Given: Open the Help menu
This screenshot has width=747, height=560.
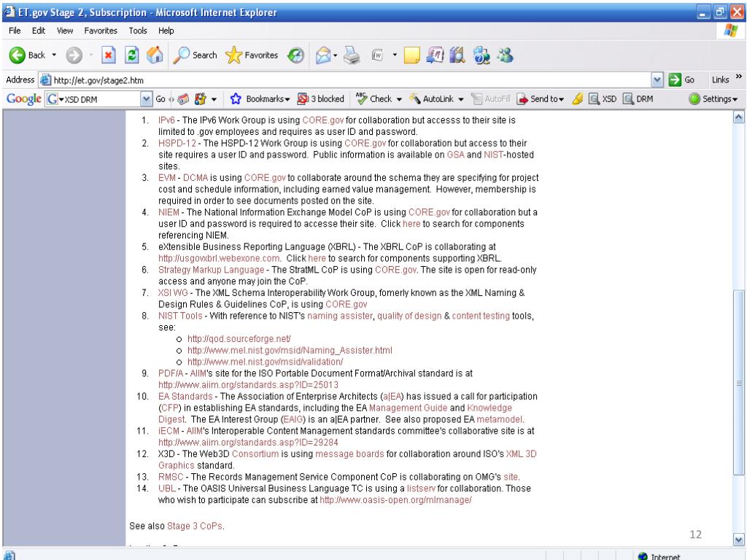Looking at the screenshot, I should pyautogui.click(x=166, y=31).
